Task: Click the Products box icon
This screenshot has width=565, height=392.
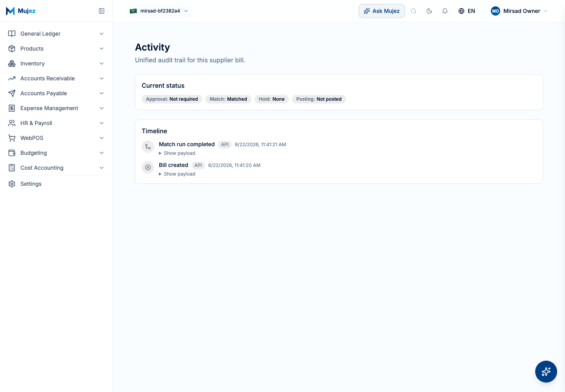Action: click(x=12, y=49)
